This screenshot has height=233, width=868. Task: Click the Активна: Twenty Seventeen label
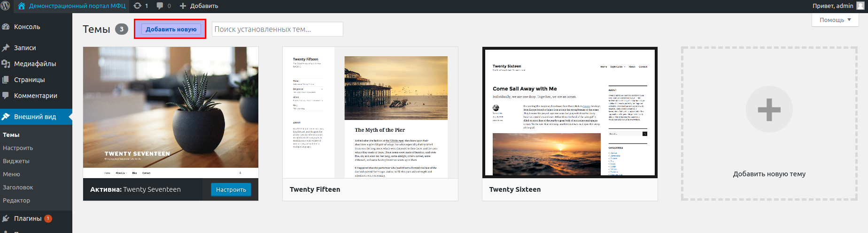[135, 189]
